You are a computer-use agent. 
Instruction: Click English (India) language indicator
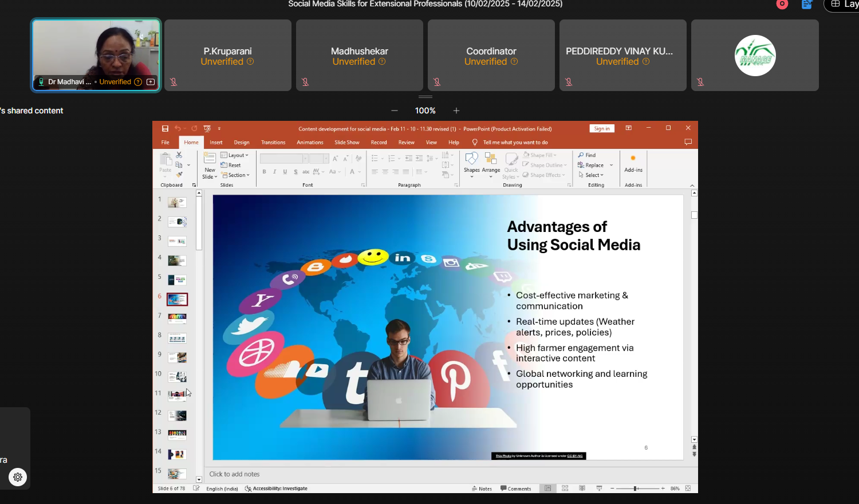pos(222,489)
